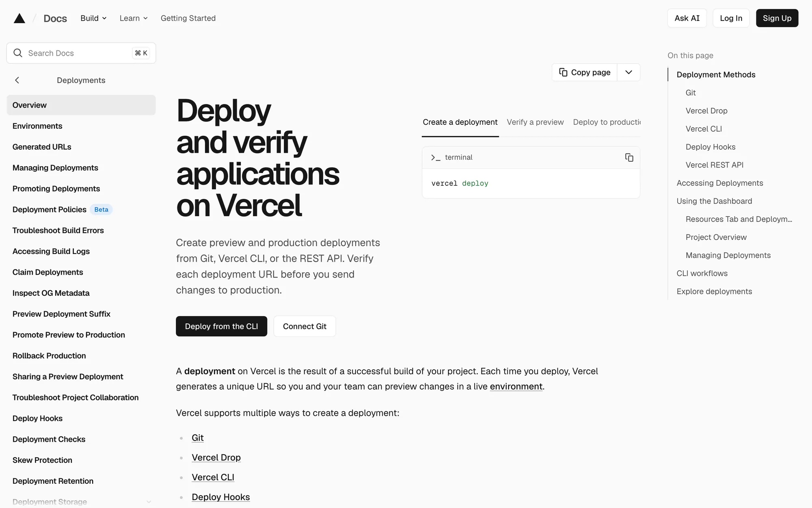Jump to Vercel REST API section
The height and width of the screenshot is (508, 812).
(x=714, y=165)
